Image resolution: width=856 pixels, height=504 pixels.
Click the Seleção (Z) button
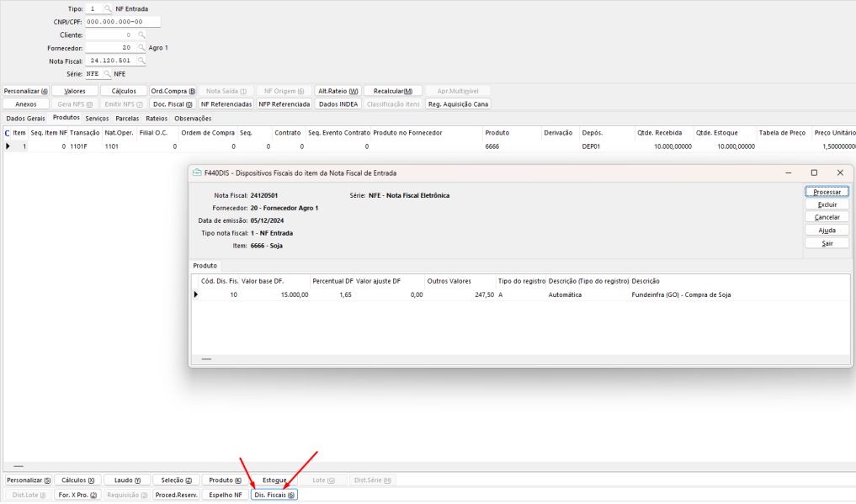[176, 480]
